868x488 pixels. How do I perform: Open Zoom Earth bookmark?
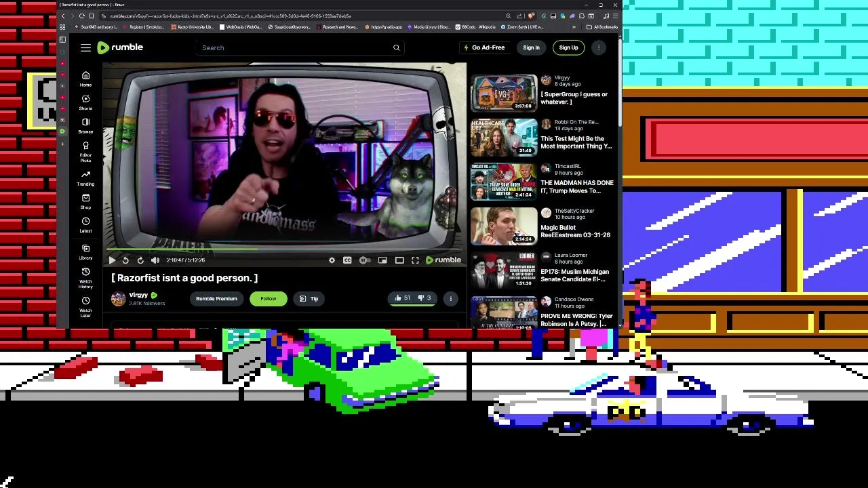[x=523, y=27]
